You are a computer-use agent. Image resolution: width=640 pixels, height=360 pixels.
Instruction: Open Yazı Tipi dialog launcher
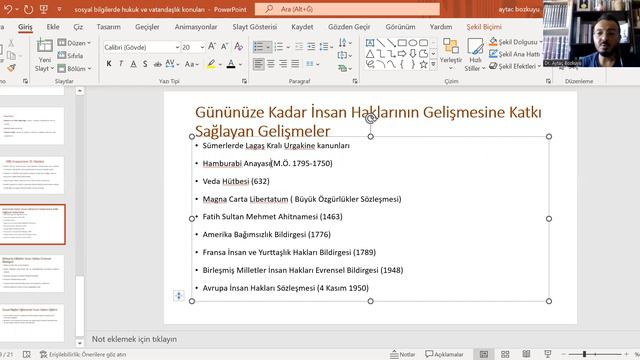[244, 81]
